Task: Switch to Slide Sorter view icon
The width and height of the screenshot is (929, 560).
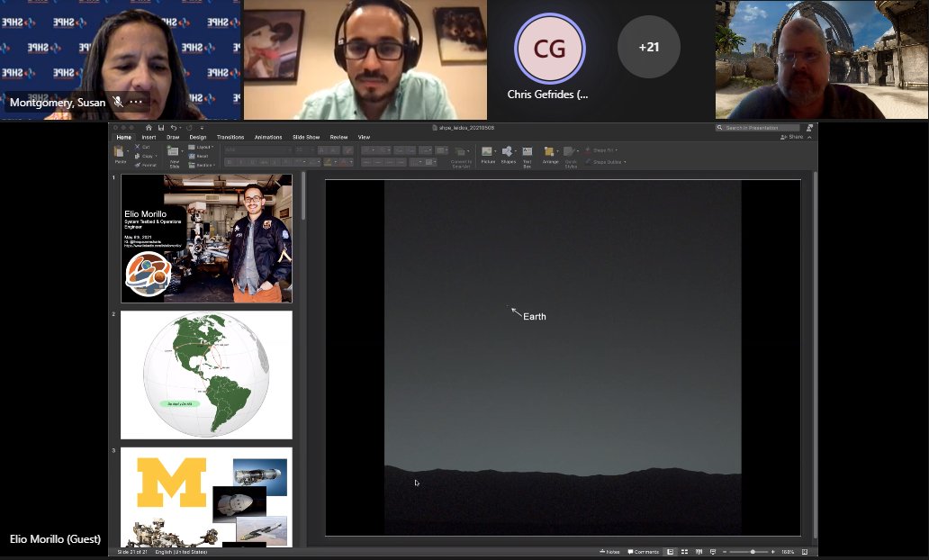Action: (684, 552)
